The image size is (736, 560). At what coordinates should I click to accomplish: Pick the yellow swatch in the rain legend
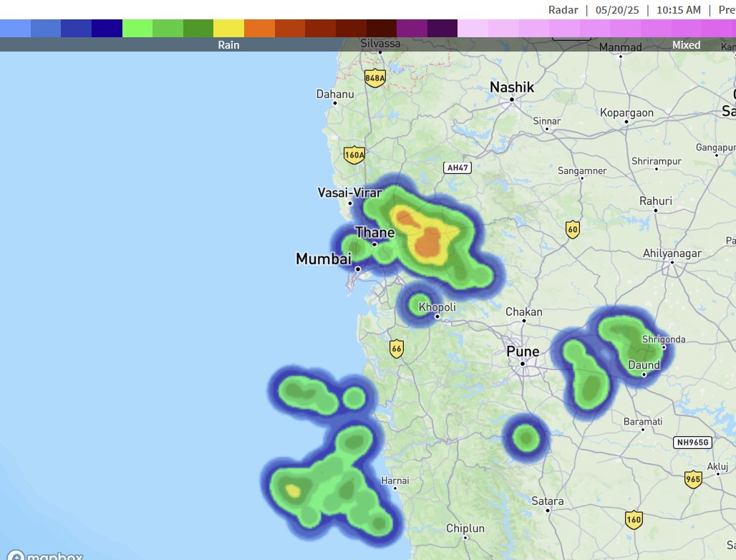tap(228, 28)
